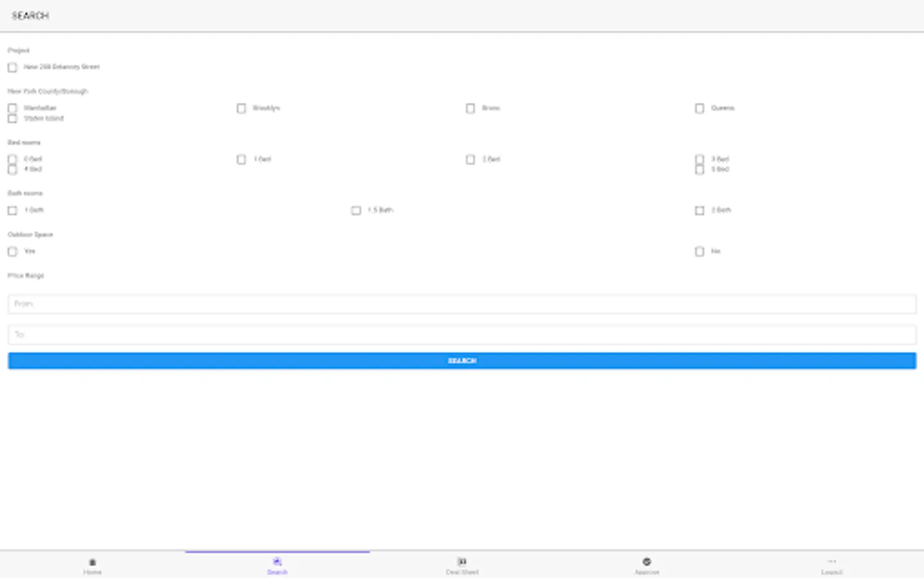Enable the Staten Island filter
The image size is (924, 578).
(12, 118)
